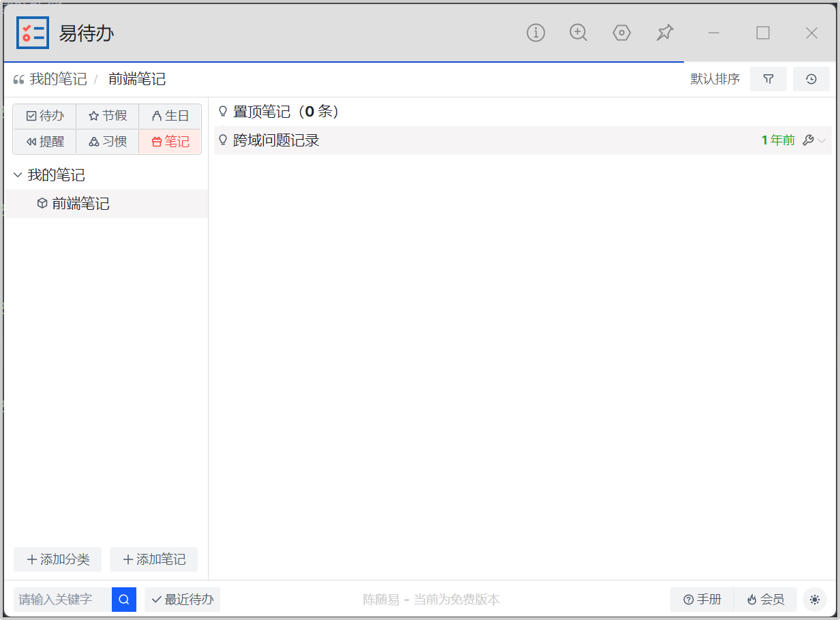This screenshot has height=620, width=840.
Task: Open settings via the hexagon icon
Action: (621, 33)
